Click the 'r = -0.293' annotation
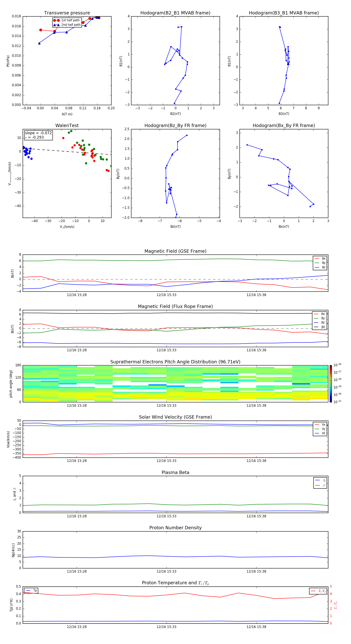351x644 pixels. (35, 137)
